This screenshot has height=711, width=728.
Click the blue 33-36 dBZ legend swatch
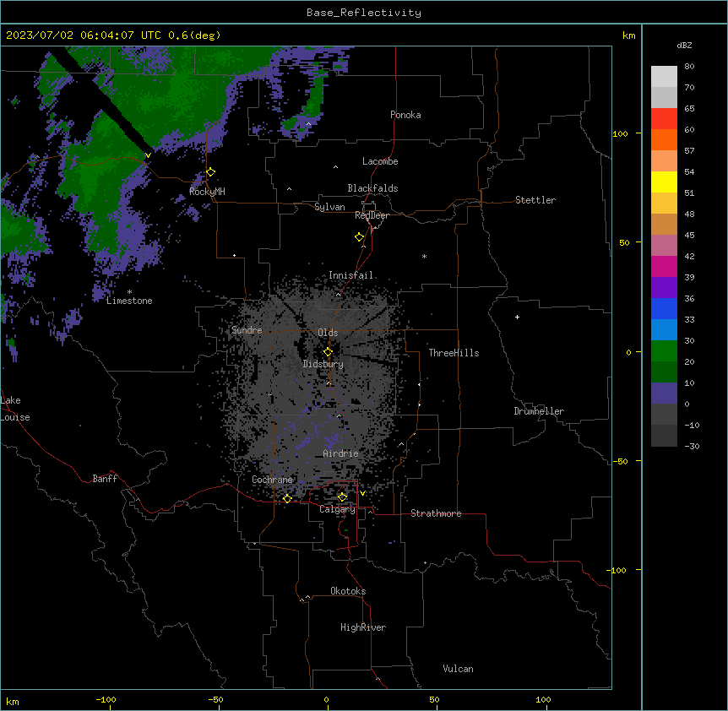click(664, 308)
